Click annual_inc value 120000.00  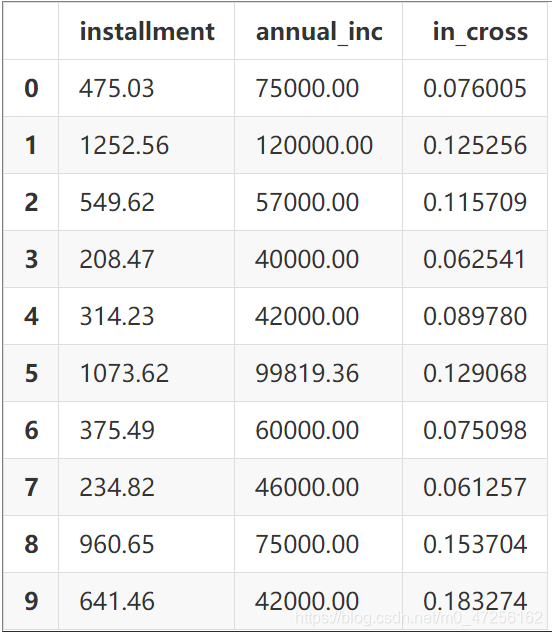click(314, 145)
